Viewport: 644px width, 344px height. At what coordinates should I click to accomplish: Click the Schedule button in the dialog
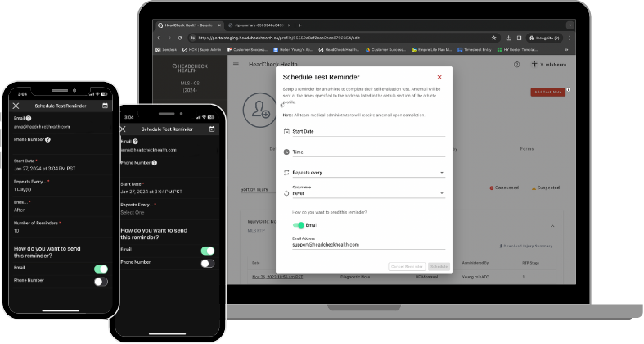click(439, 266)
